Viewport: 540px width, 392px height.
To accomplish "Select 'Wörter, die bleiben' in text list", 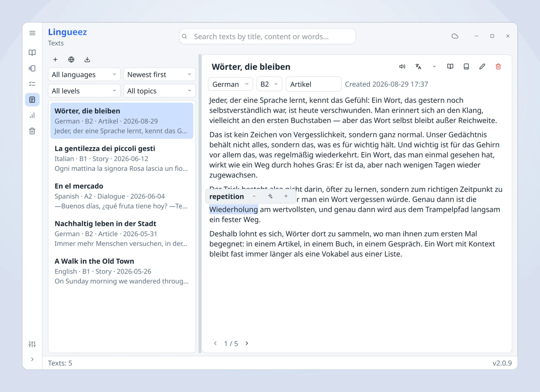I will point(122,121).
